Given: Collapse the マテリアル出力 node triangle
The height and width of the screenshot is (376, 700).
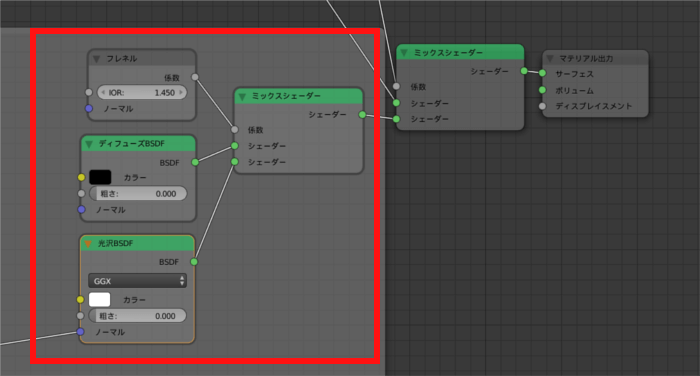Looking at the screenshot, I should tap(550, 58).
